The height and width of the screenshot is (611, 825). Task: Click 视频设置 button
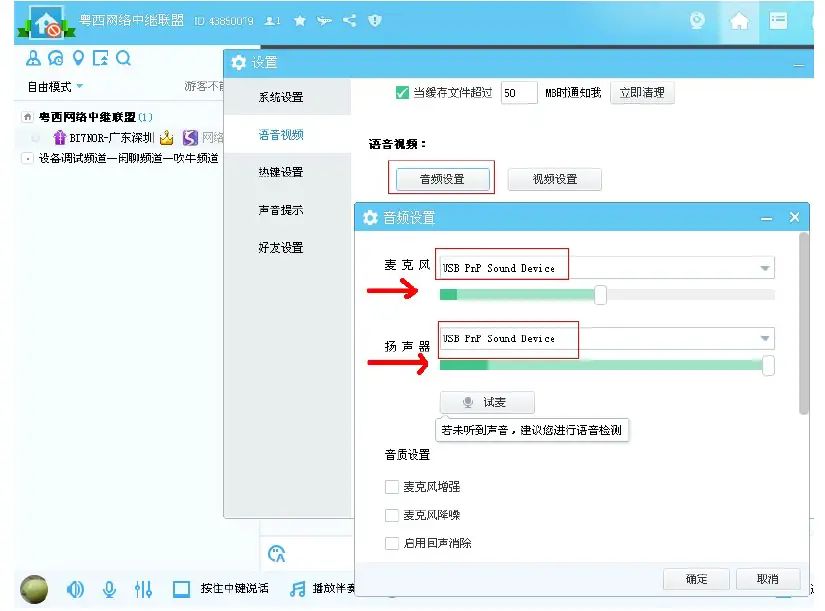(555, 179)
